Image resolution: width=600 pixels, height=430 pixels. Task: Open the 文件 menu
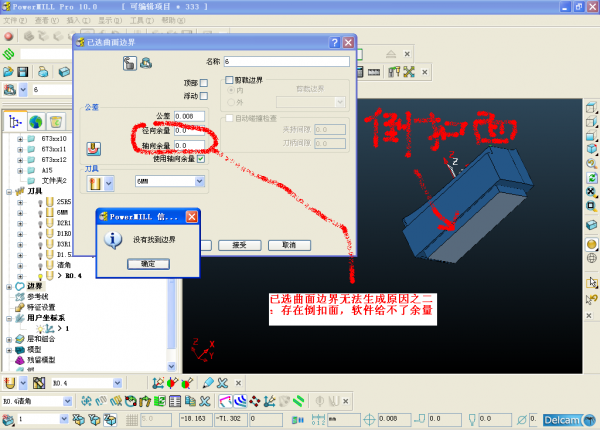point(15,20)
